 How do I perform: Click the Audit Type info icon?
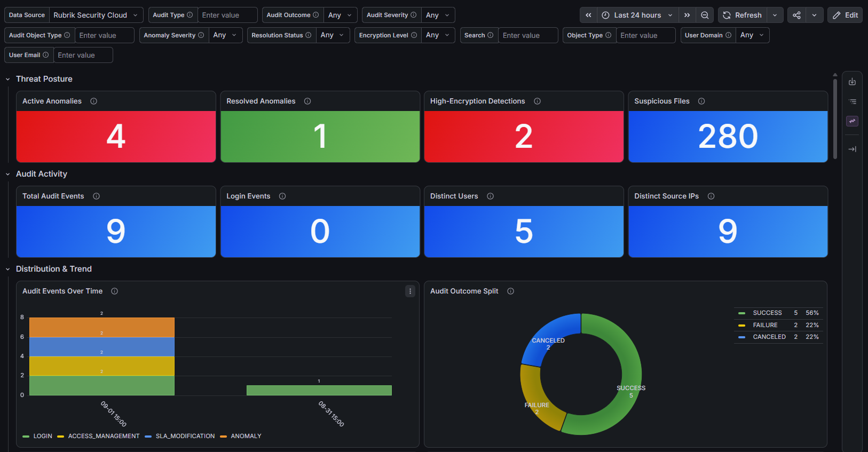pos(190,15)
